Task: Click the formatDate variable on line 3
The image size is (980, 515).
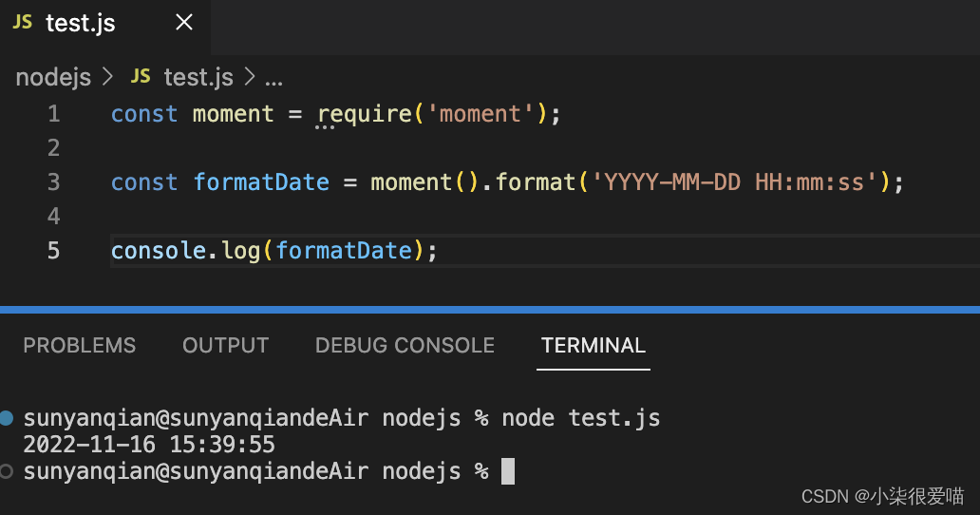Action: pos(261,181)
